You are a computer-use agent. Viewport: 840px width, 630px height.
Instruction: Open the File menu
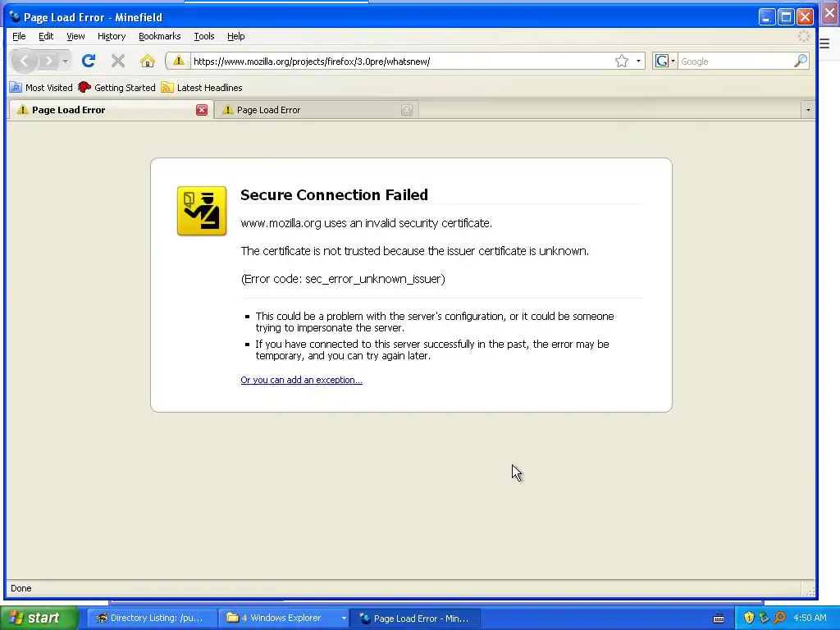[x=19, y=36]
